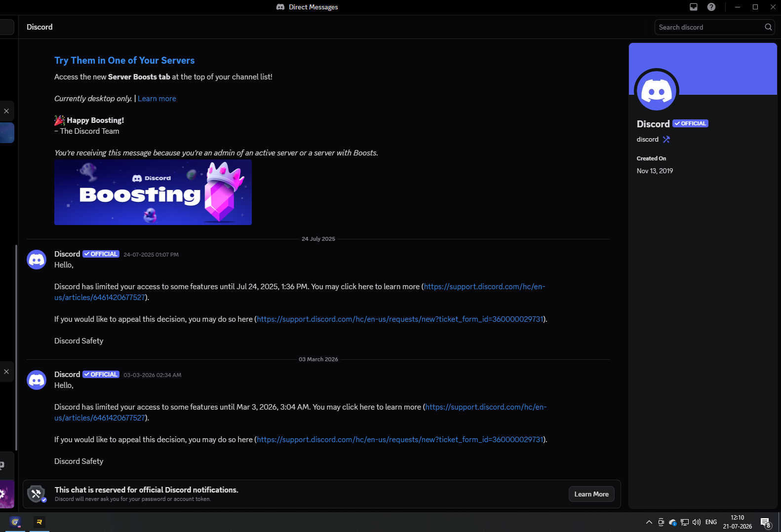The width and height of the screenshot is (781, 532).
Task: Open the Discord inbox icon
Action: tap(694, 7)
